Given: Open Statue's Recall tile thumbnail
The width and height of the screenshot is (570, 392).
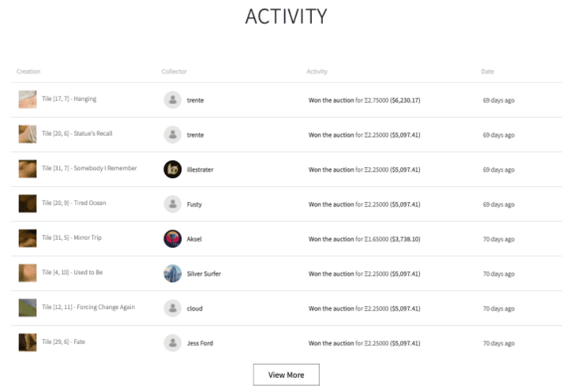Looking at the screenshot, I should 28,134.
